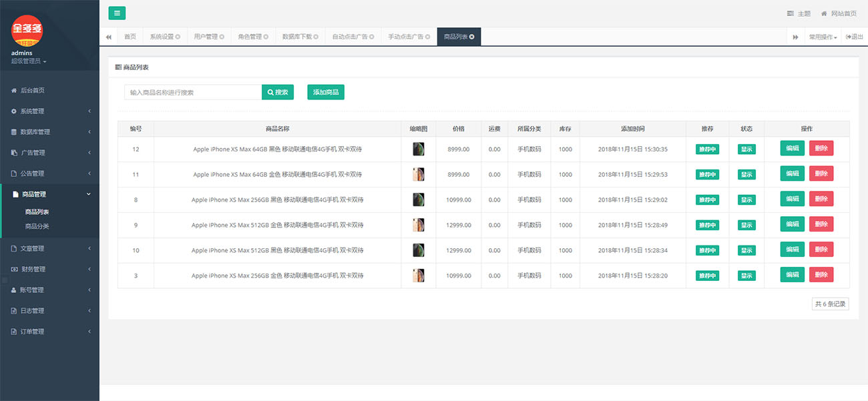Click the 退出 logout link

click(x=854, y=37)
